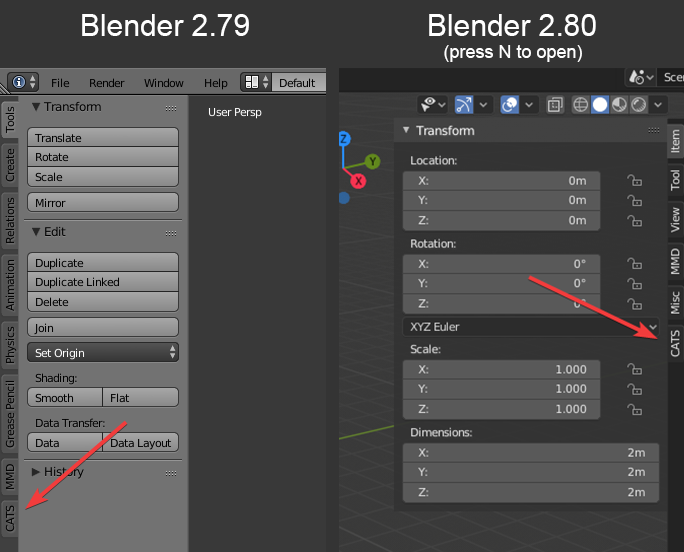
Task: Click the red X axis on the navigation gizmo
Action: [x=358, y=181]
